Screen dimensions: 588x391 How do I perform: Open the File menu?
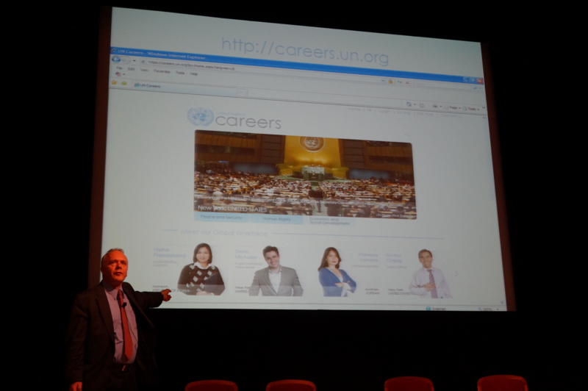(x=119, y=68)
